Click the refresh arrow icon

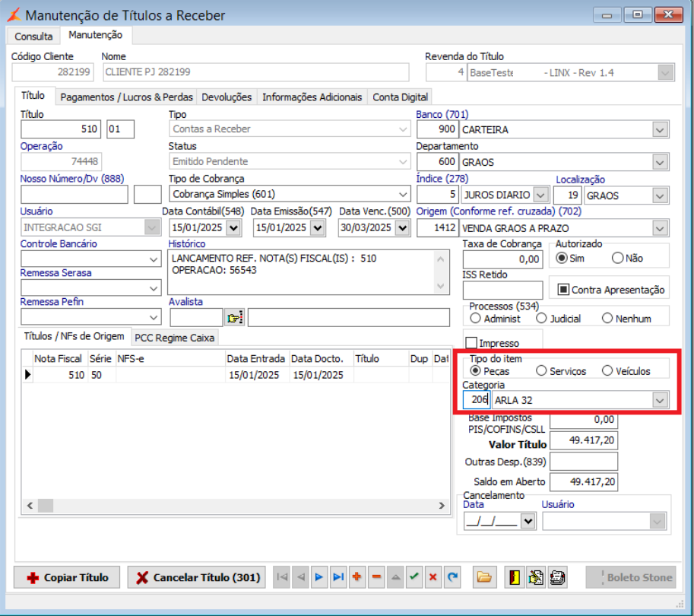452,577
